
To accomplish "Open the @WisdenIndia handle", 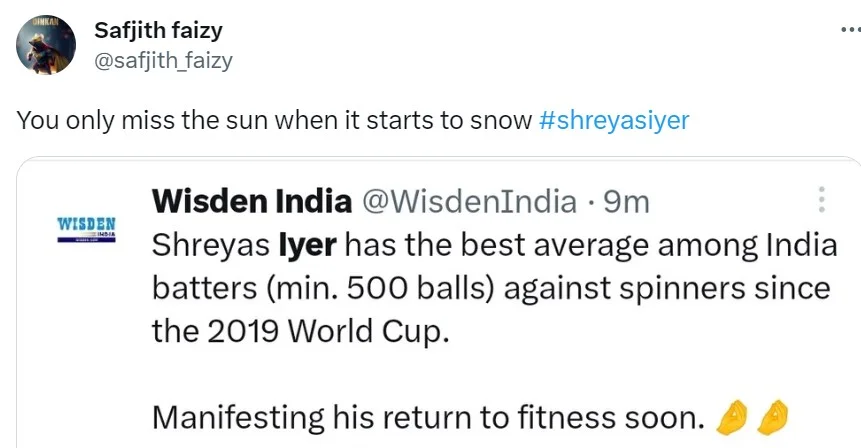I will 468,201.
